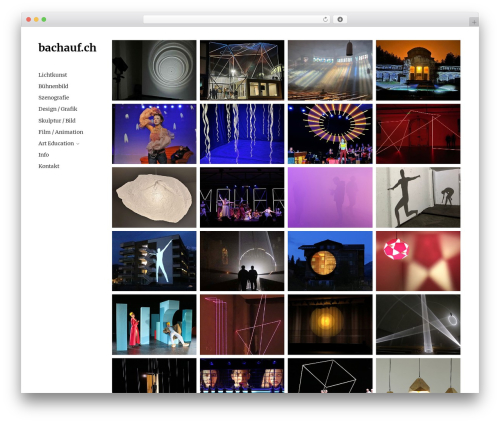Open the red room with line star thumbnail
Viewport: 500px width, 423px height.
[x=418, y=134]
